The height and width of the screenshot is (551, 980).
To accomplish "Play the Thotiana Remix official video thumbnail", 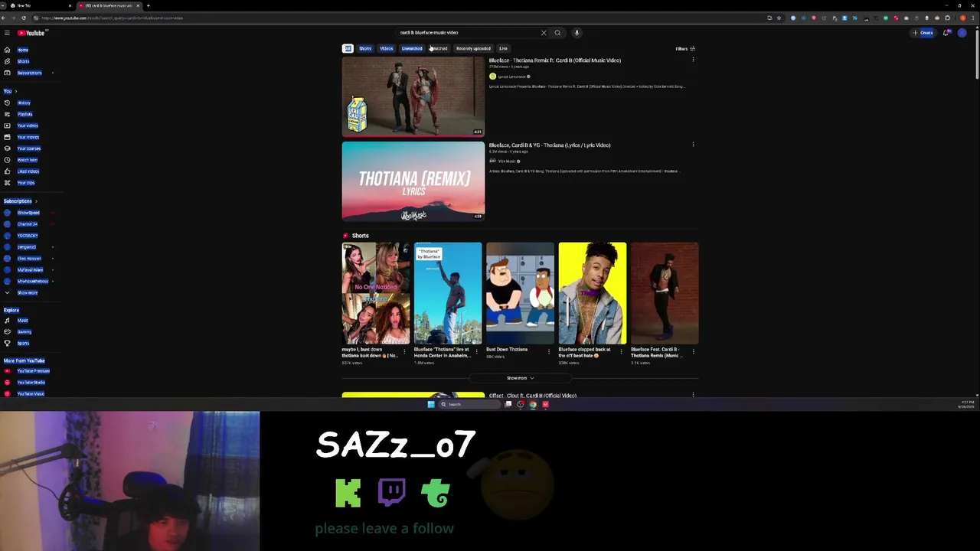I will point(413,96).
